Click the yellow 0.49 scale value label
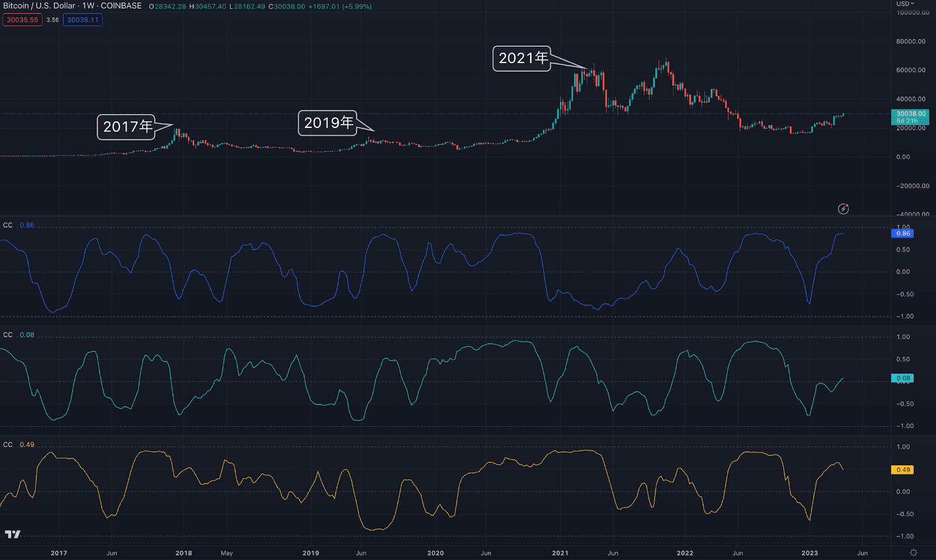Viewport: 936px width, 560px height. click(x=903, y=470)
